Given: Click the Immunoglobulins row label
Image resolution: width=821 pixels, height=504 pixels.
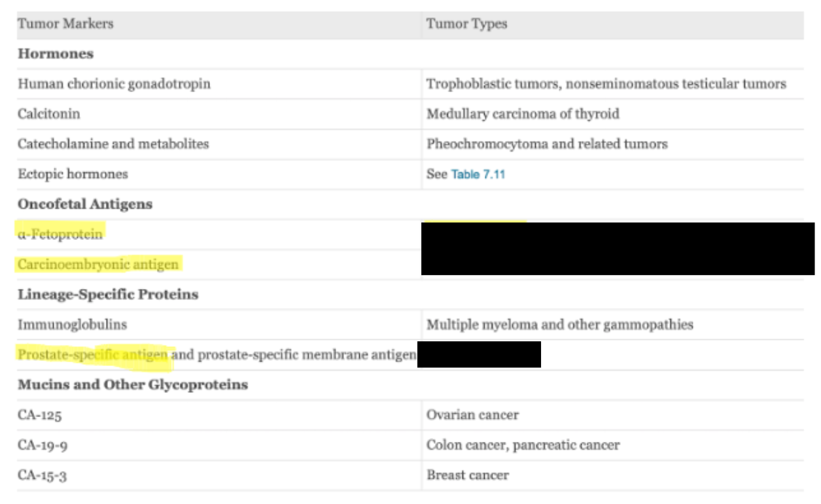Looking at the screenshot, I should click(73, 324).
